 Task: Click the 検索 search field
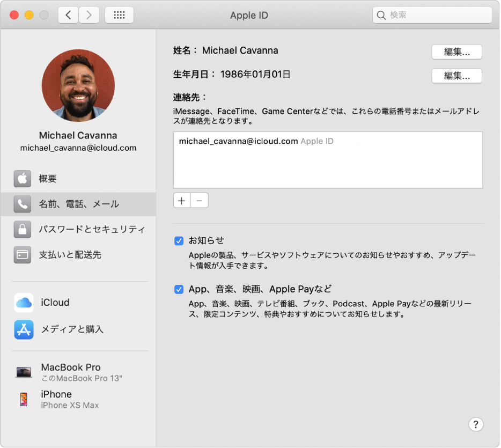[432, 14]
